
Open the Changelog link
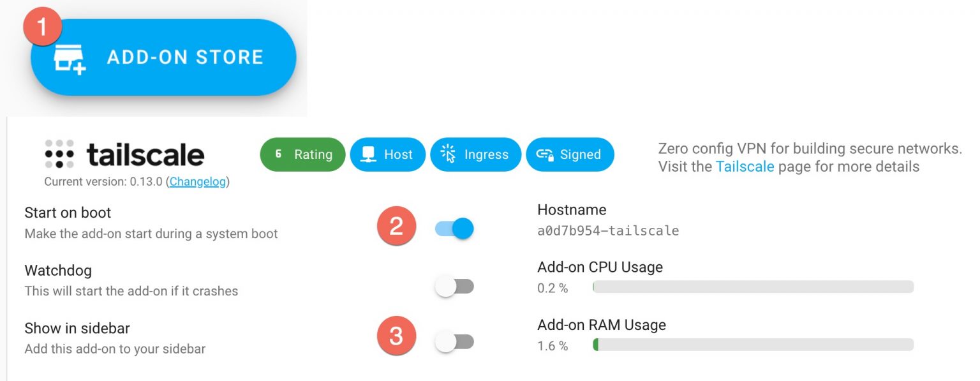coord(198,182)
